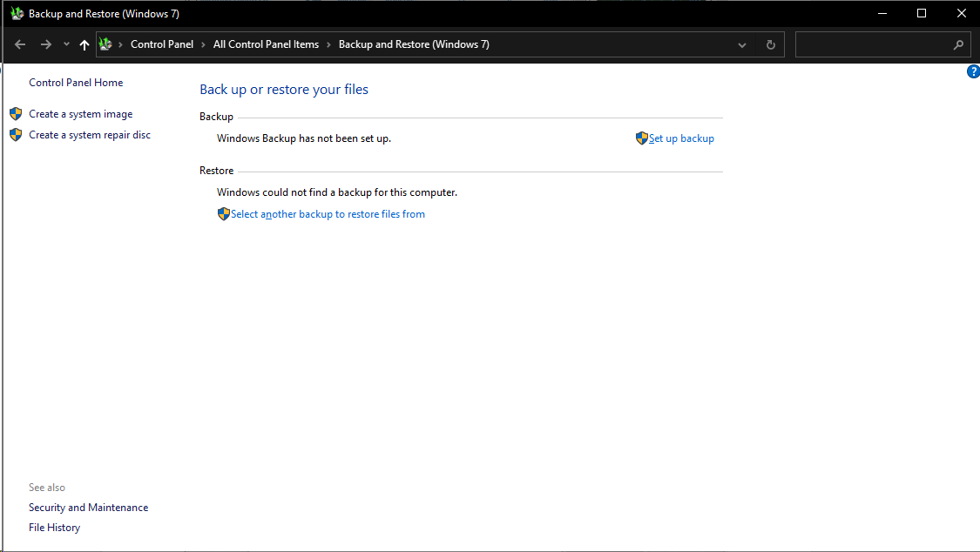Open the address bar history dropdown

[742, 45]
